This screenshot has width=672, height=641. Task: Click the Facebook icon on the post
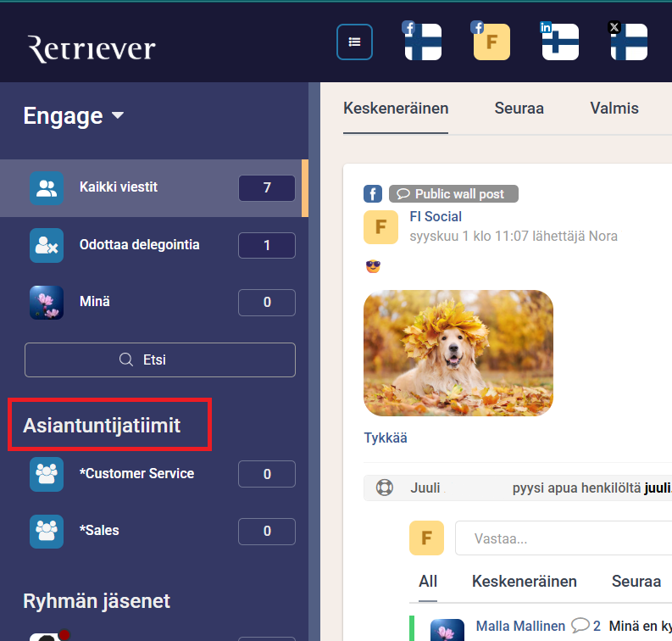373,194
